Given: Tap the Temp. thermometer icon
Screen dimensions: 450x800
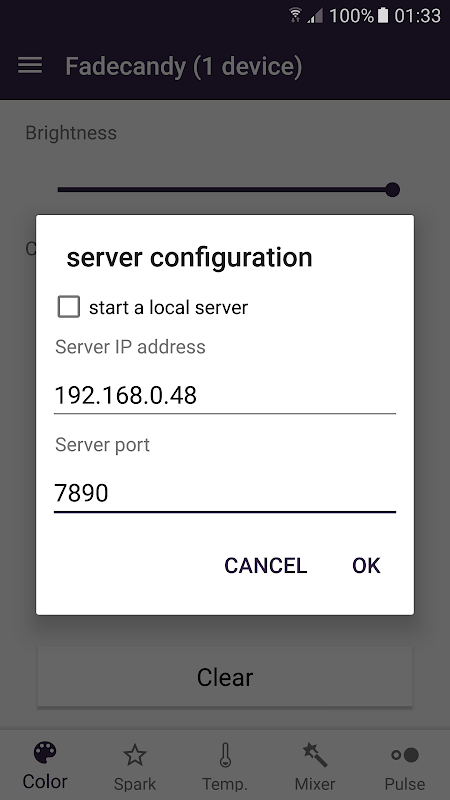Looking at the screenshot, I should click(x=225, y=755).
